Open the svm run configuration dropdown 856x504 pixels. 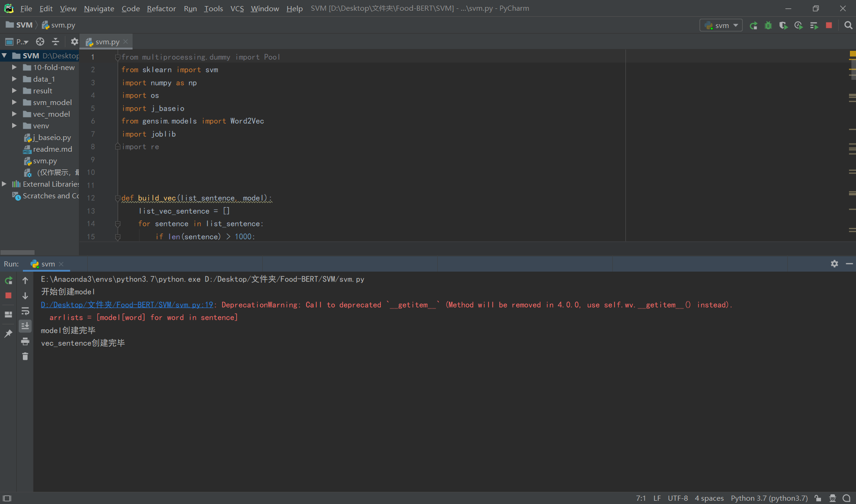tap(721, 26)
